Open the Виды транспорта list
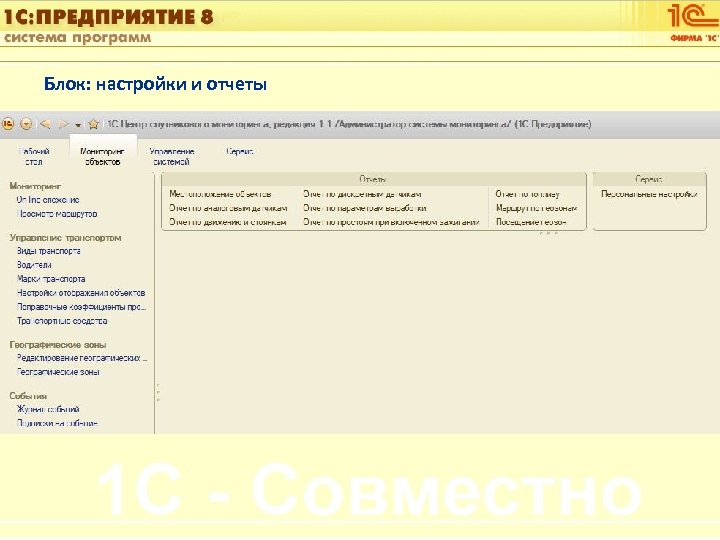720x540 pixels. coord(49,251)
